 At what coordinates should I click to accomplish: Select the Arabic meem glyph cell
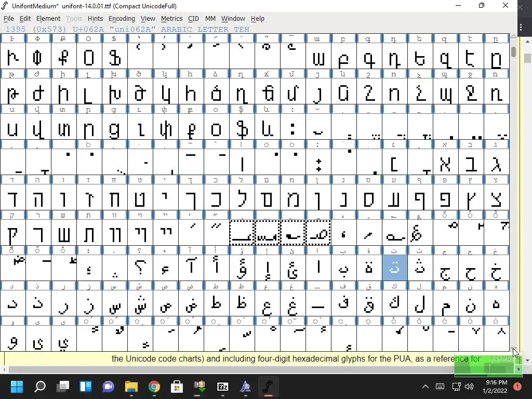click(445, 303)
